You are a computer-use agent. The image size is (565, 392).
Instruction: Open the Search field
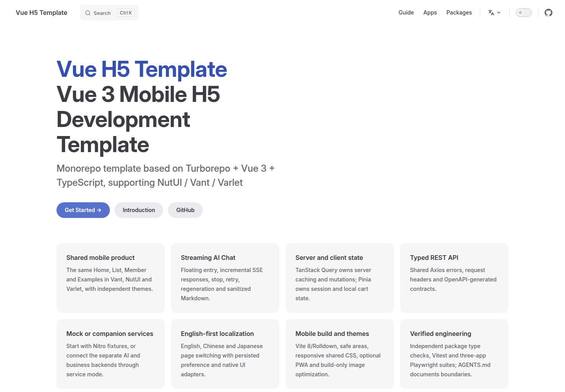(x=109, y=13)
